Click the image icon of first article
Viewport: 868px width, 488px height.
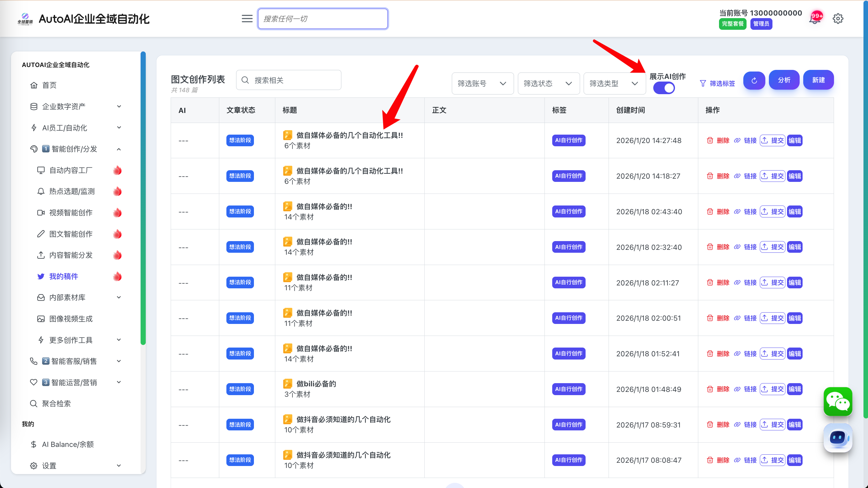tap(287, 135)
